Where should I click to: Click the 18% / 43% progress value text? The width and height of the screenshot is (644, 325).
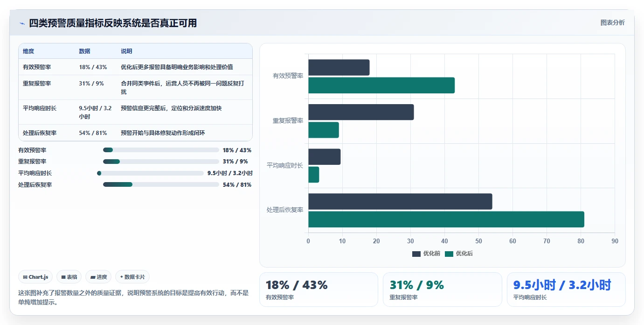237,150
